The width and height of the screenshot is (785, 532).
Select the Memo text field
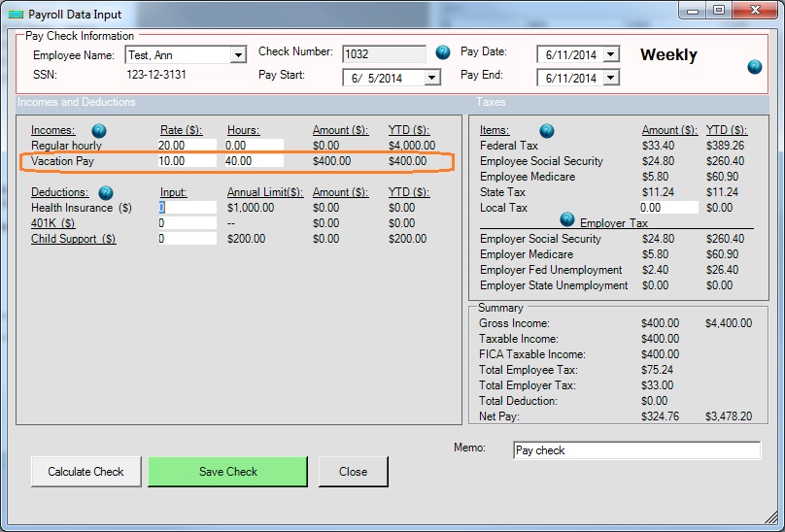click(x=636, y=450)
